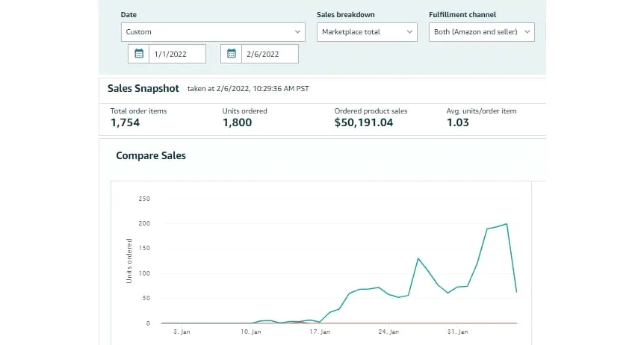Click the calendar icon beside 1/1/2022
644x345 pixels.
[139, 54]
